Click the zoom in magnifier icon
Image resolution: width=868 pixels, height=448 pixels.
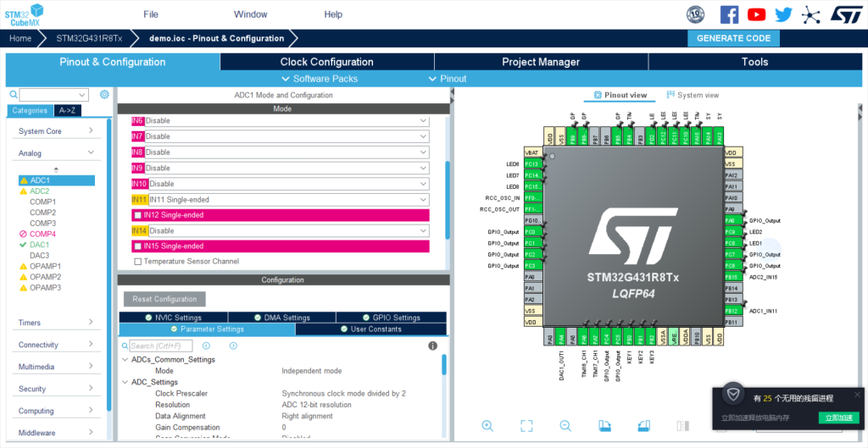(487, 425)
